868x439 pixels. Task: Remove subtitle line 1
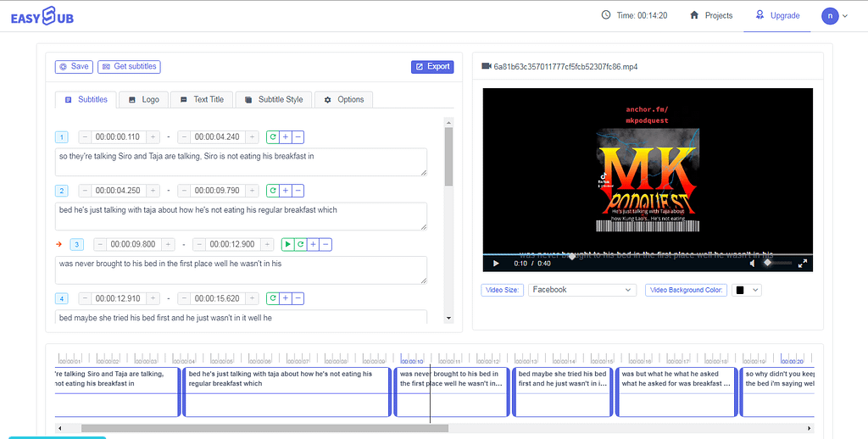pyautogui.click(x=298, y=136)
